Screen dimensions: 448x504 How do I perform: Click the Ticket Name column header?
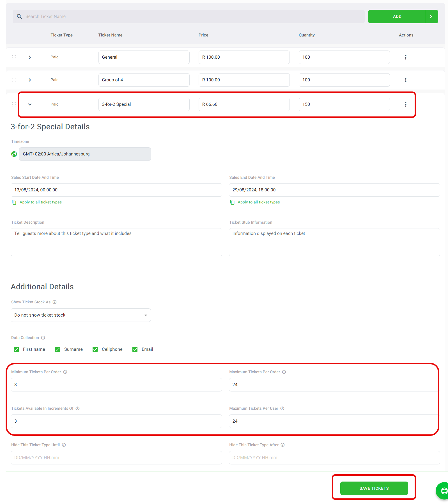click(x=110, y=35)
